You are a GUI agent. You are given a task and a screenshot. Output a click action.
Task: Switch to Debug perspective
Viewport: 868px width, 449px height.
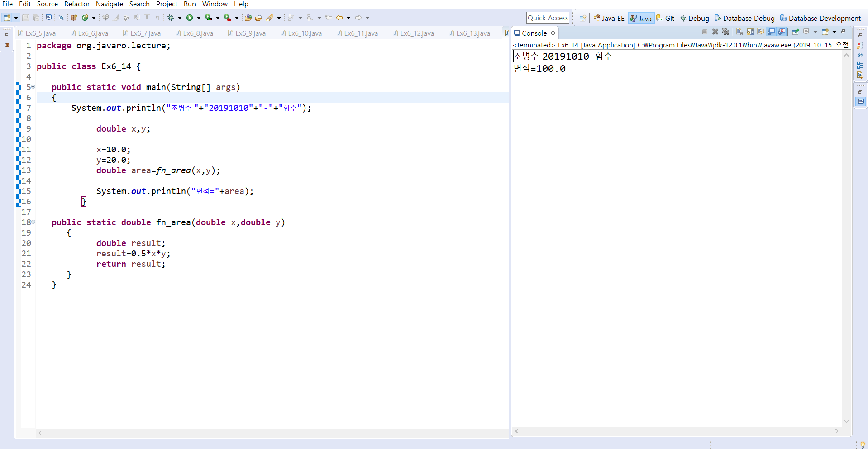click(x=694, y=18)
